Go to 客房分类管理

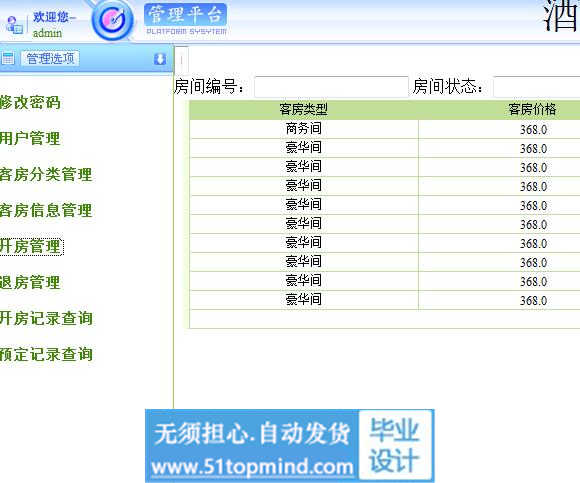click(x=46, y=175)
